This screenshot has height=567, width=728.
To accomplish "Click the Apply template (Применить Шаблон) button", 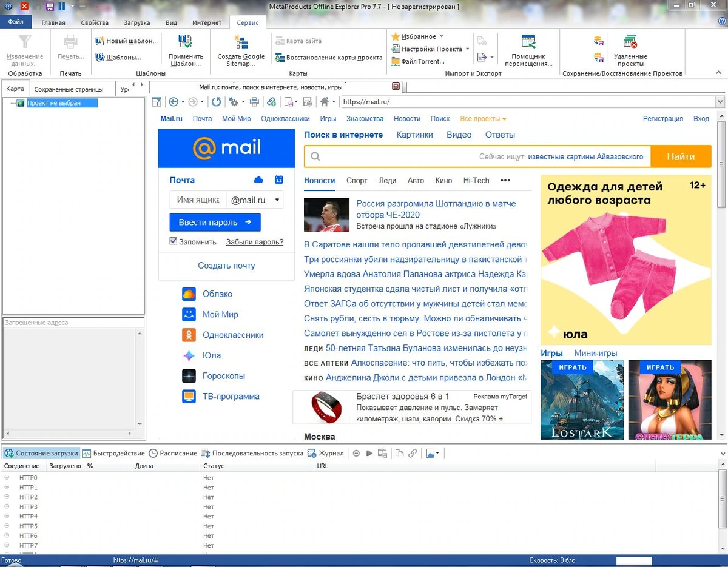I will pos(186,51).
